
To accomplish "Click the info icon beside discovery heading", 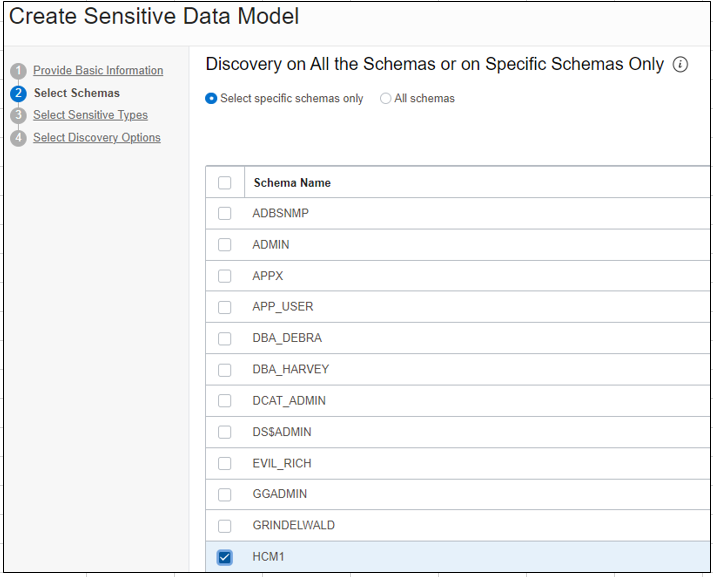I will pyautogui.click(x=680, y=65).
